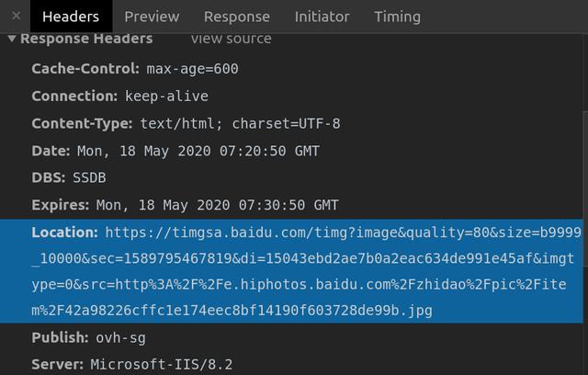Select the Response tab
Screen dimensions: 588x375
coord(237,17)
